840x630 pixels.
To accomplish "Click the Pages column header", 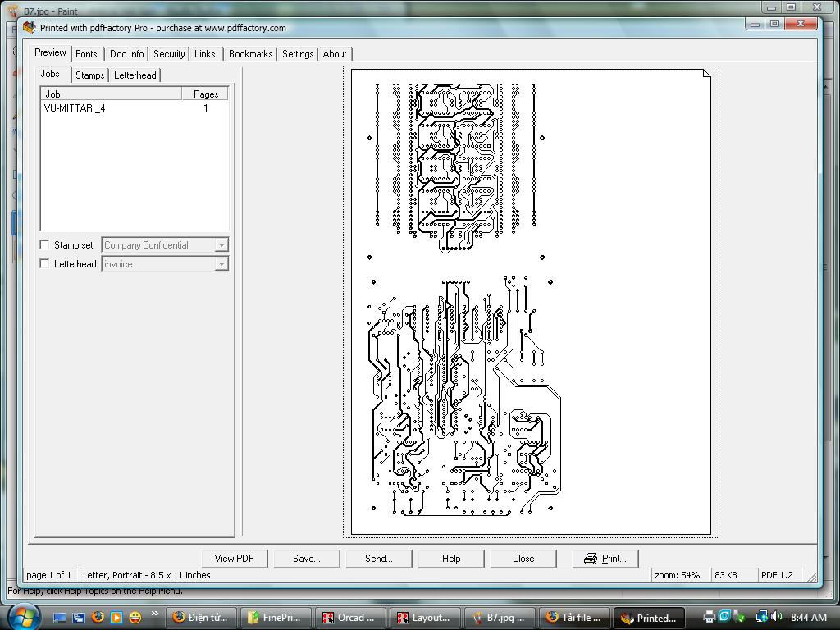I will coord(205,94).
